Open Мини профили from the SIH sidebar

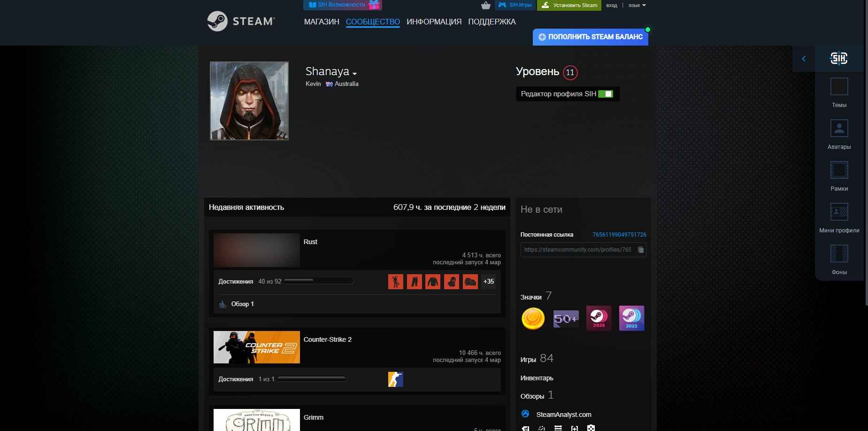[840, 211]
